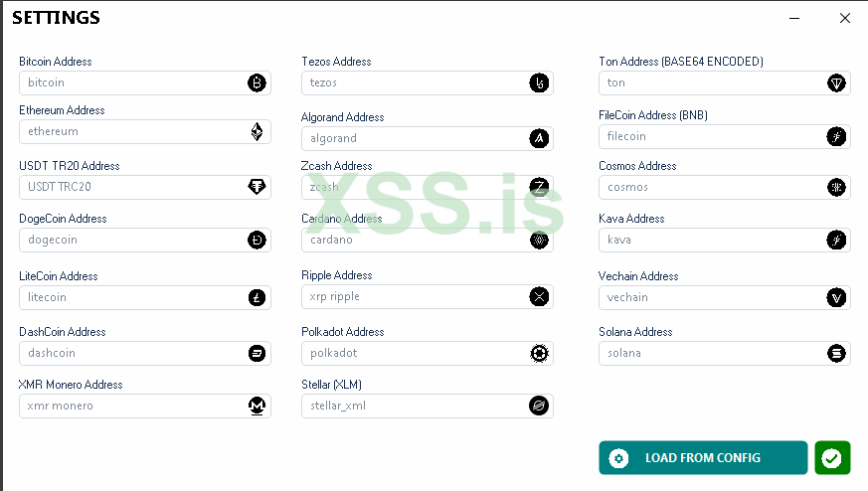Click the Tether USDT icon
This screenshot has height=491, width=868.
[x=257, y=186]
